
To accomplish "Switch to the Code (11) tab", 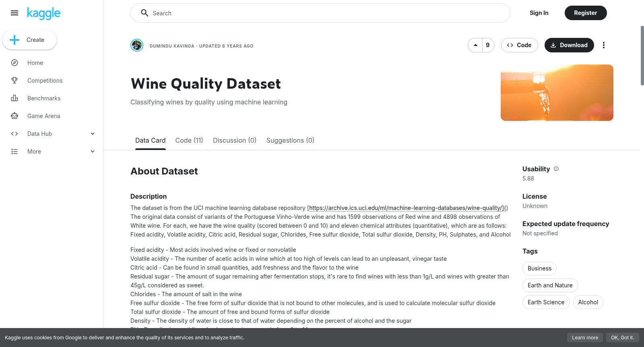I will [x=189, y=140].
